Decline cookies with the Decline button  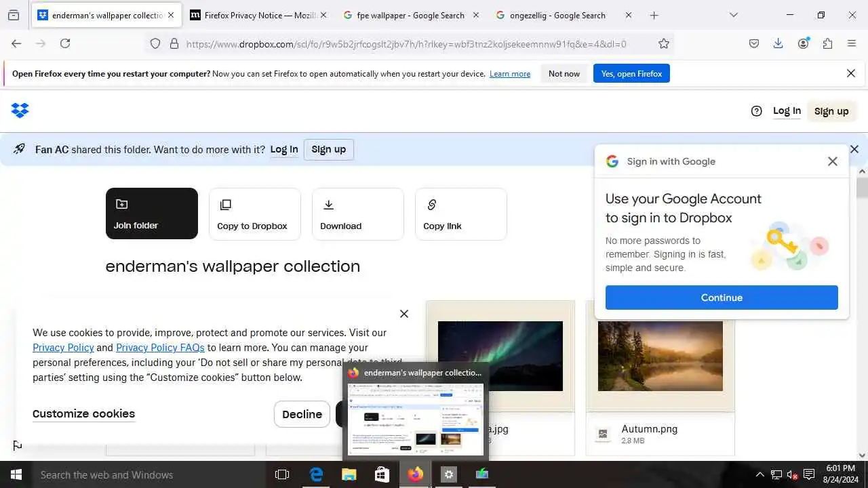coord(302,414)
